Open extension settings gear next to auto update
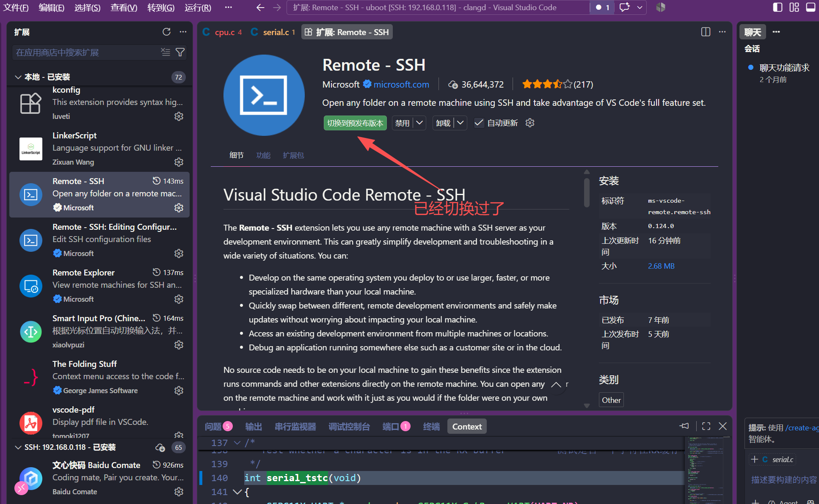Viewport: 819px width, 504px height. coord(530,123)
